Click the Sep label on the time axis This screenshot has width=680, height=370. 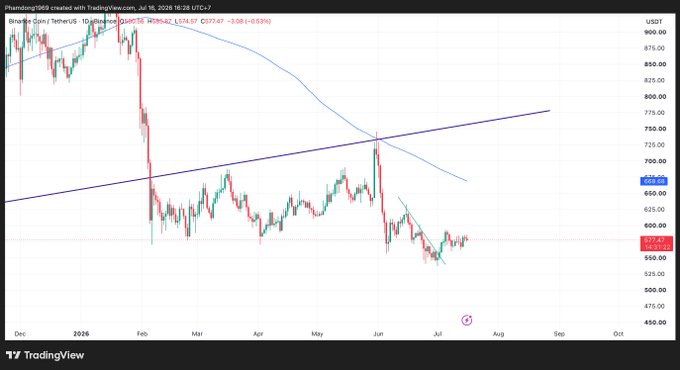tap(559, 334)
